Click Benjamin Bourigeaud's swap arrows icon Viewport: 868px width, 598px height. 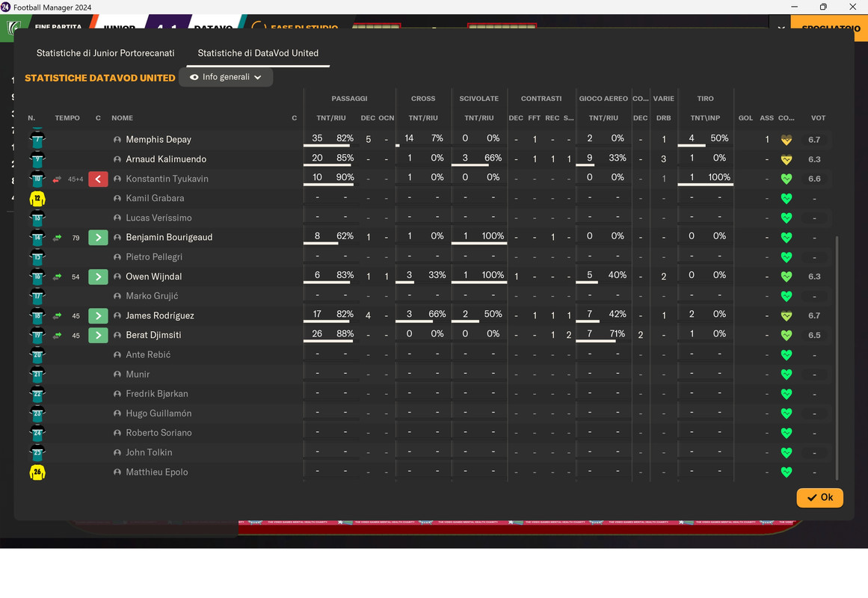click(x=57, y=238)
